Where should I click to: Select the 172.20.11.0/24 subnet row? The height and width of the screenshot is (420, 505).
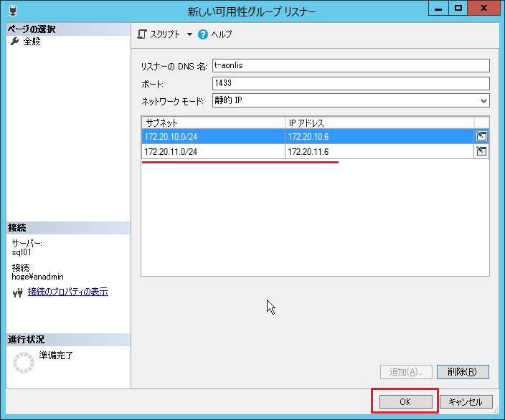[x=212, y=151]
